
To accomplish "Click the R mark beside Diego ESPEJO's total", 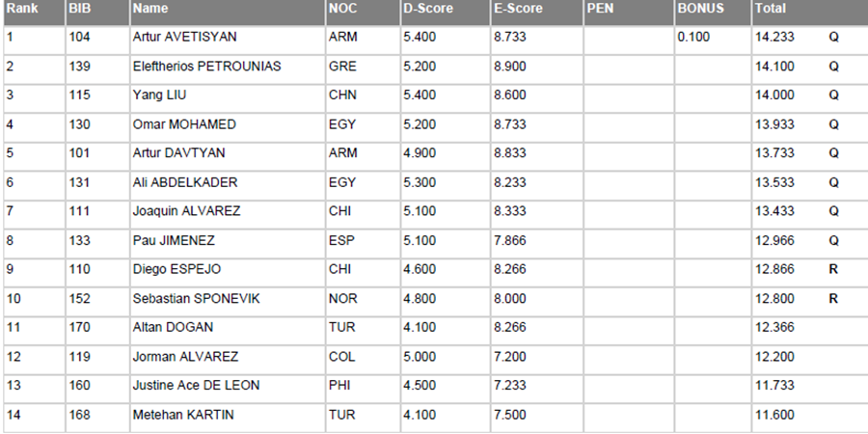I will 833,270.
